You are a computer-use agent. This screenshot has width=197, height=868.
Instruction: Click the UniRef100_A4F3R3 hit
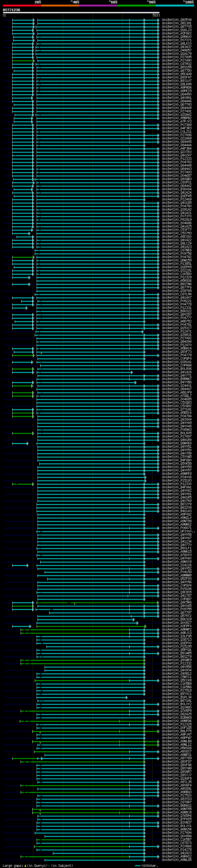[177, 128]
